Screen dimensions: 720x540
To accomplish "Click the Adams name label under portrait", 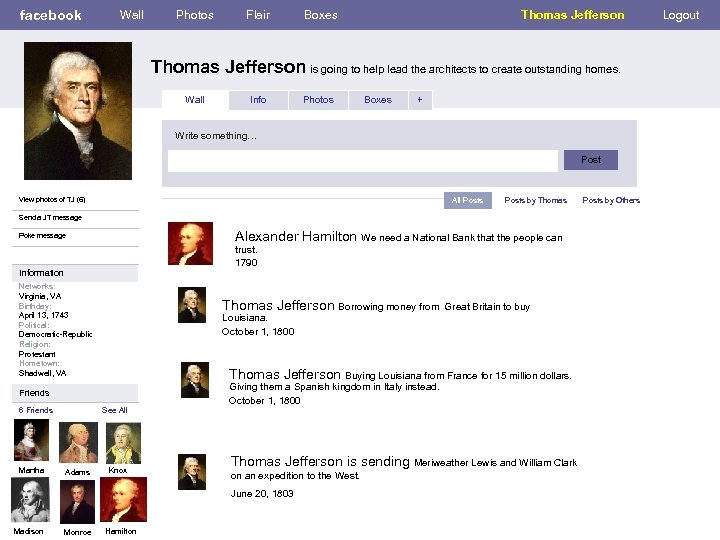I will click(77, 472).
